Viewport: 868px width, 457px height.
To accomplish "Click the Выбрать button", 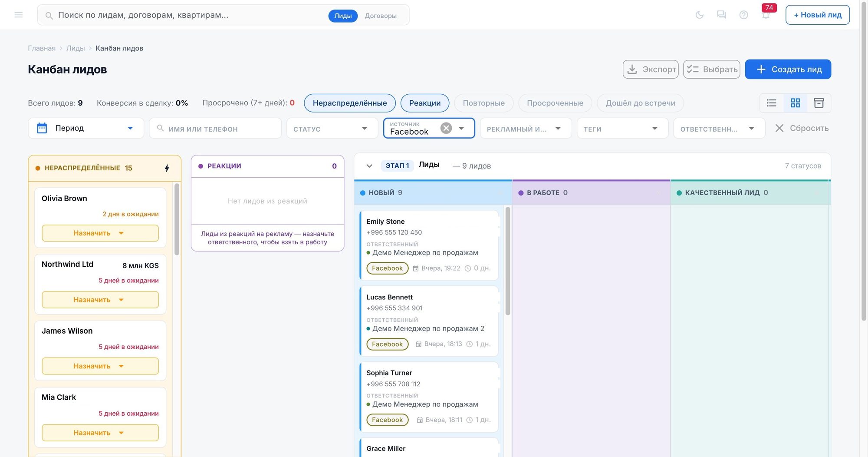I will [712, 69].
